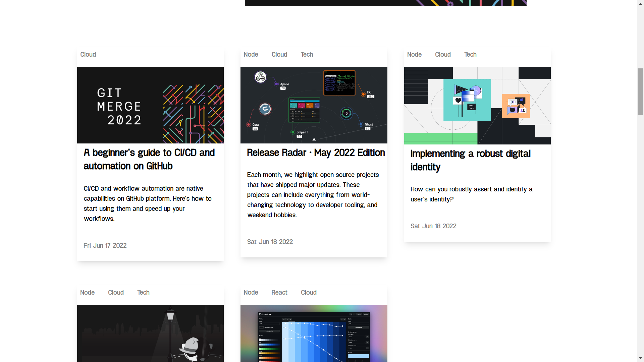Select the Node tag on the Release Radar card
Image resolution: width=644 pixels, height=362 pixels.
[x=251, y=55]
